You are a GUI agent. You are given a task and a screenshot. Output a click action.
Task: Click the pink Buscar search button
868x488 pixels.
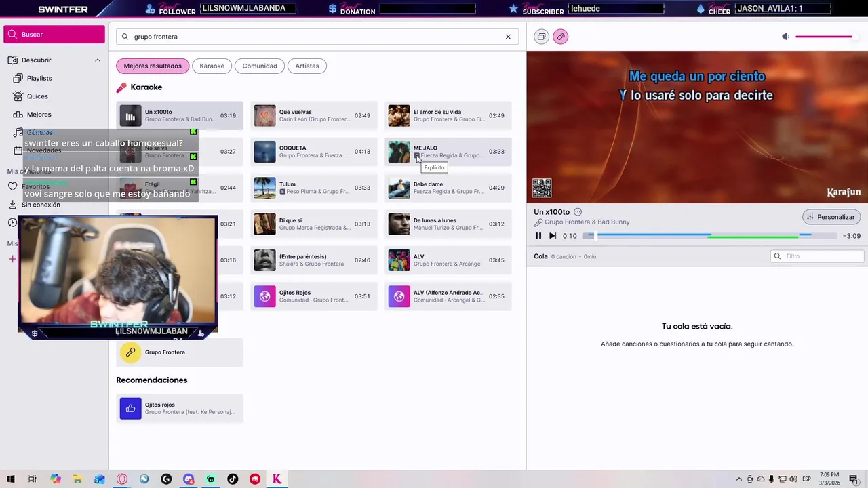[x=54, y=35]
